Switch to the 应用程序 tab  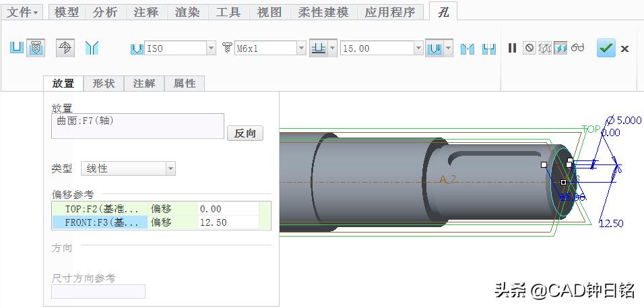tap(390, 12)
